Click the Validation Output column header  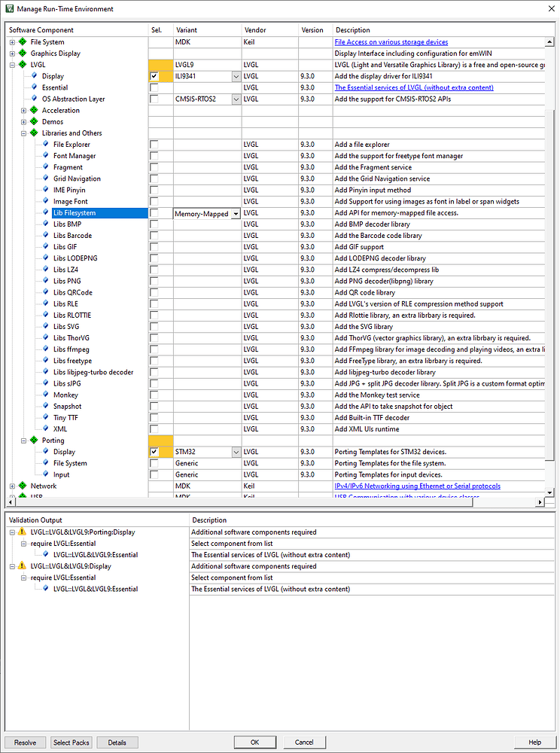[97, 520]
